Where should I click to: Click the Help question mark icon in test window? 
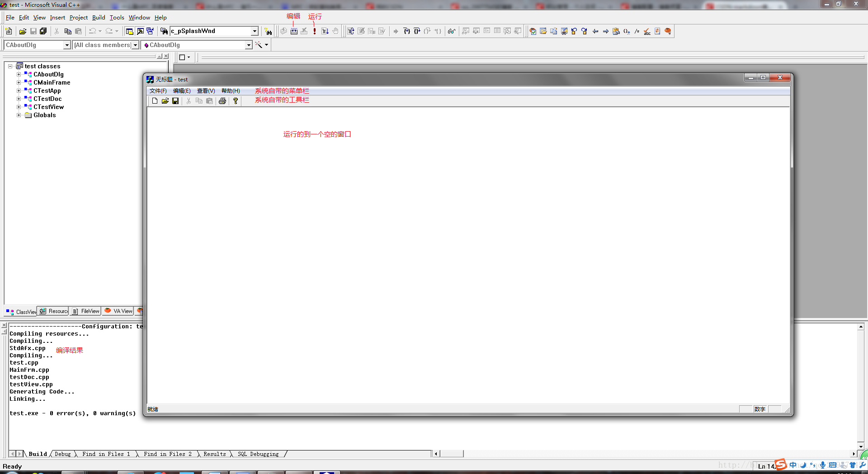coord(236,101)
